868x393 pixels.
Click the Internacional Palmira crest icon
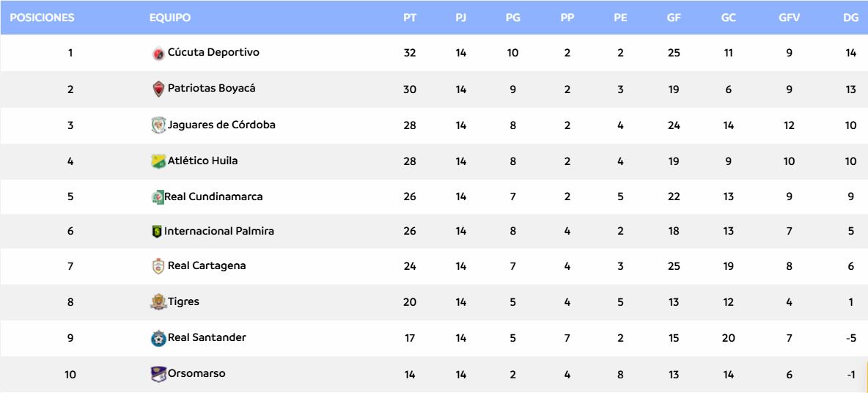(x=155, y=232)
